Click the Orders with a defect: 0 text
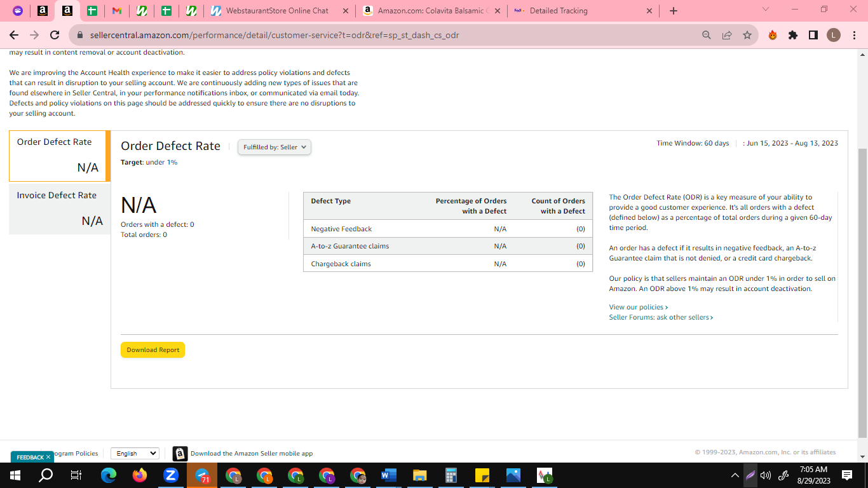The width and height of the screenshot is (868, 488). 158,224
